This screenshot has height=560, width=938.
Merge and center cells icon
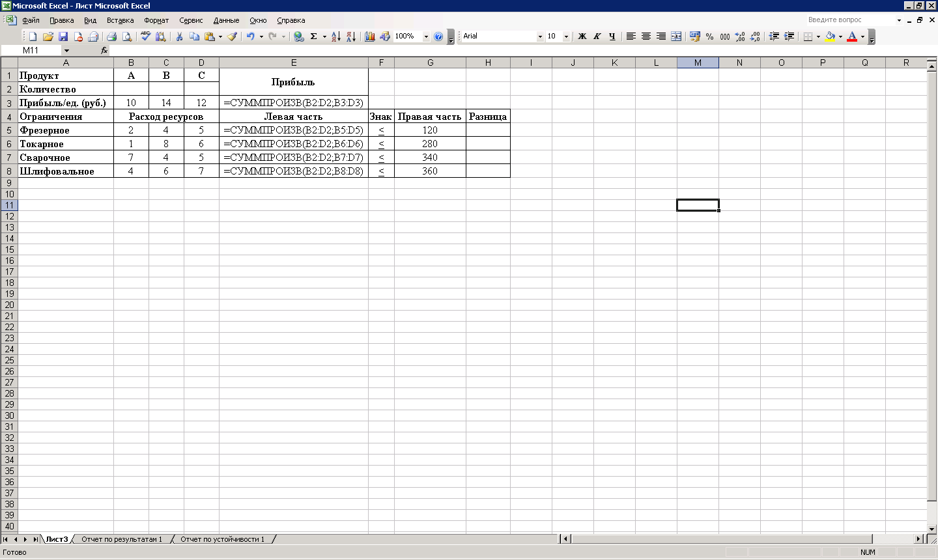676,36
